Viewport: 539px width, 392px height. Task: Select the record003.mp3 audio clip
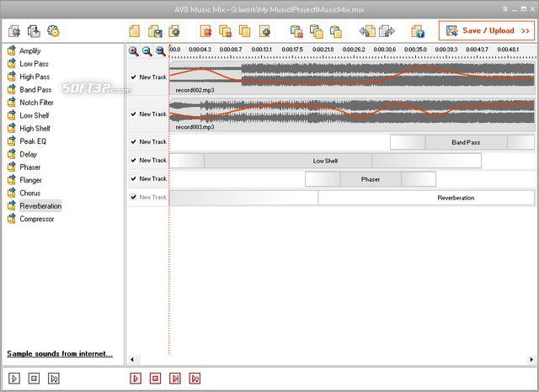tap(352, 114)
